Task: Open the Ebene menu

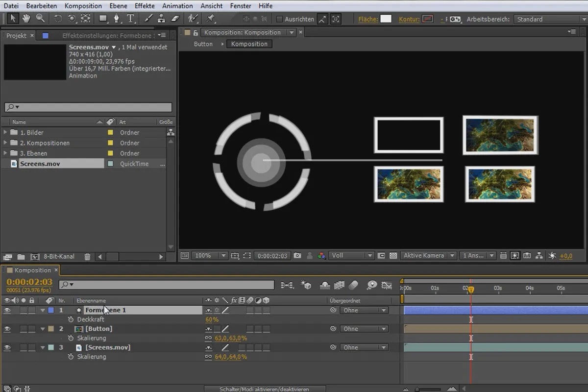Action: 118,6
